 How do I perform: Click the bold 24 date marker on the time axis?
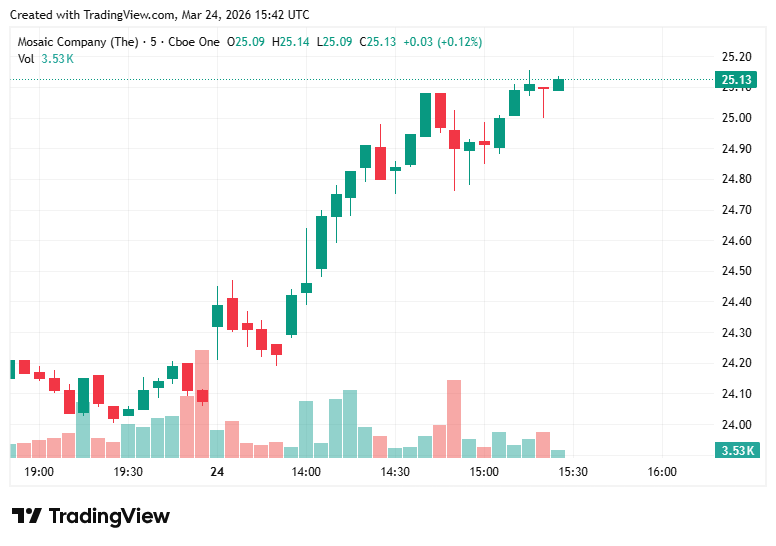pyautogui.click(x=217, y=472)
